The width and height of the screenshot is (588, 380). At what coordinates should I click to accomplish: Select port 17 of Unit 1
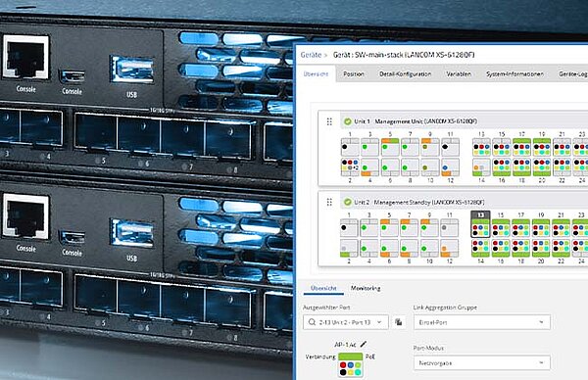[521, 147]
